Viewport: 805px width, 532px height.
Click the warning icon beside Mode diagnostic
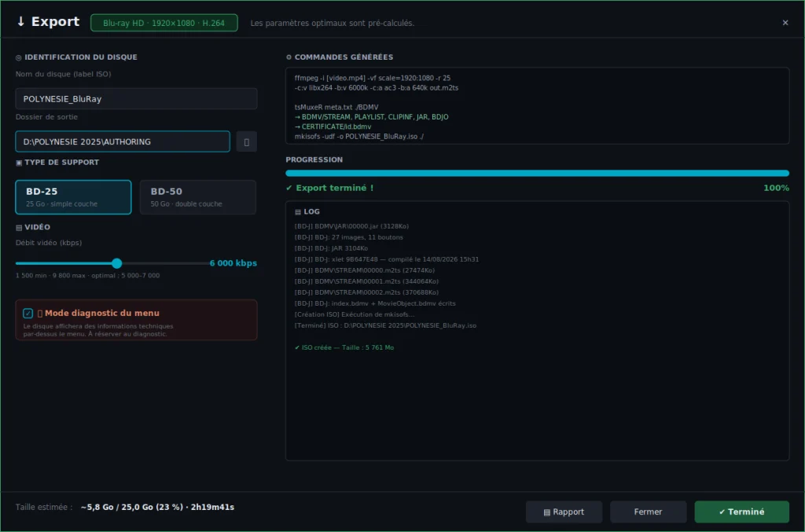coord(40,314)
